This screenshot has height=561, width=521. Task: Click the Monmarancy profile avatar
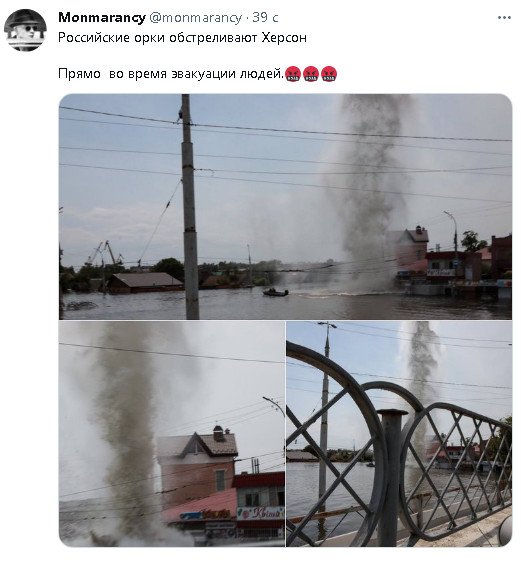pos(25,30)
